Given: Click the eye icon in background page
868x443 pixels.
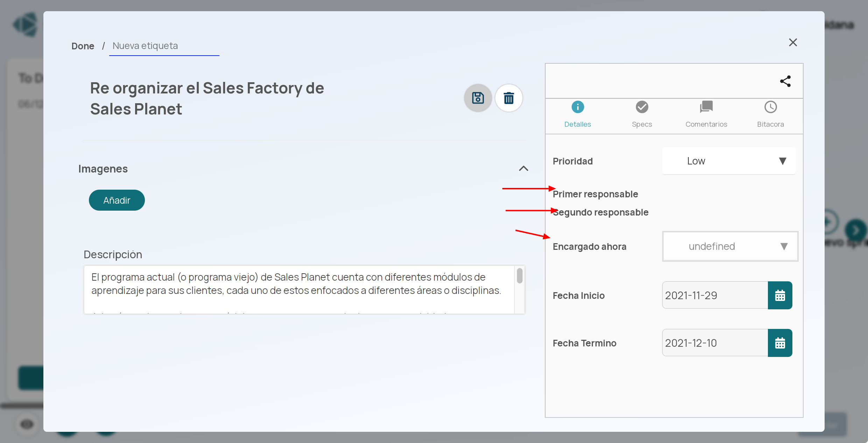Looking at the screenshot, I should pyautogui.click(x=27, y=424).
